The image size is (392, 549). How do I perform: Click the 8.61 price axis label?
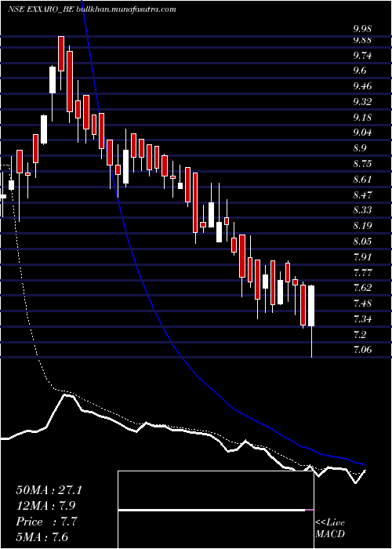point(362,180)
